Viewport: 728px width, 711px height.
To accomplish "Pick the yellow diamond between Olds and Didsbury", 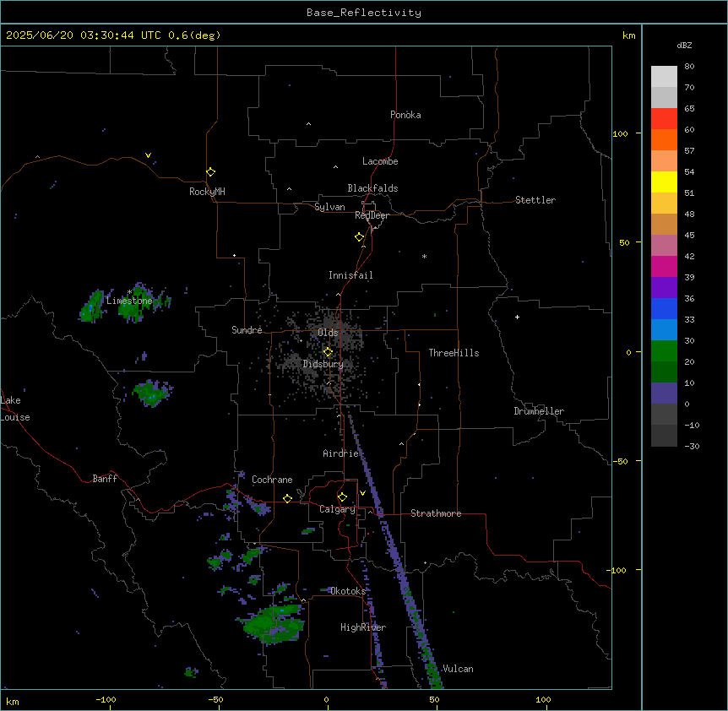I will pyautogui.click(x=328, y=352).
